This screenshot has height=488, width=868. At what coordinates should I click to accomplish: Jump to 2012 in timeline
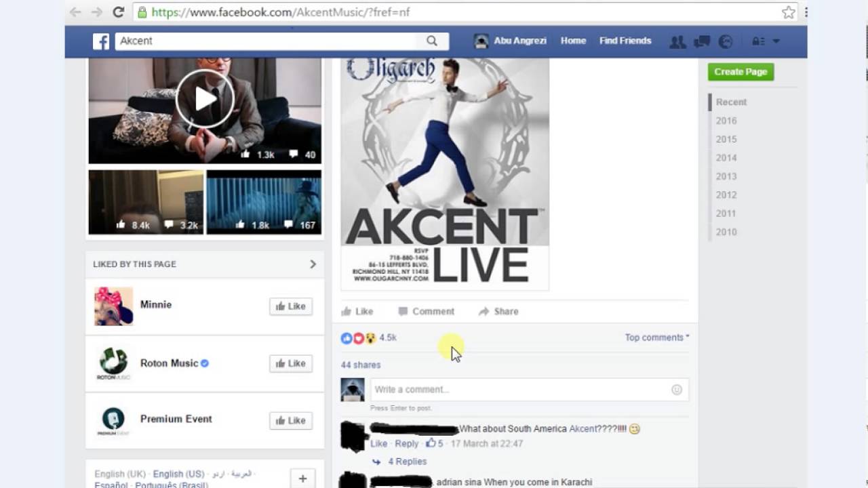coord(726,195)
